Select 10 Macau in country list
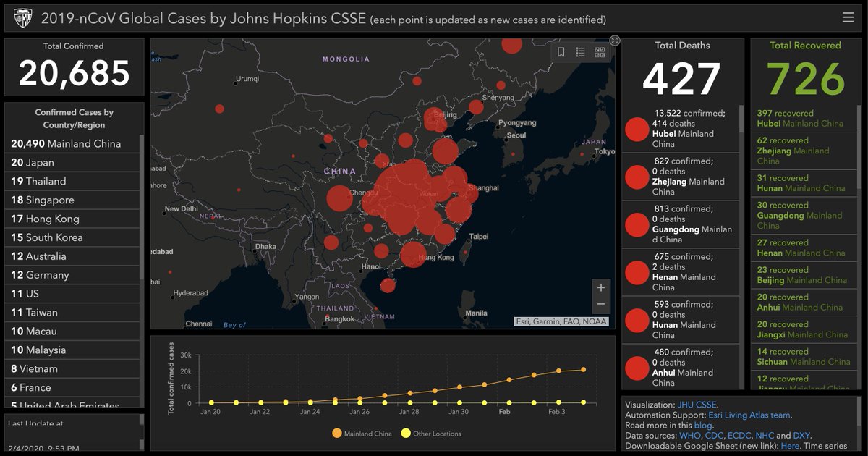 pos(72,332)
